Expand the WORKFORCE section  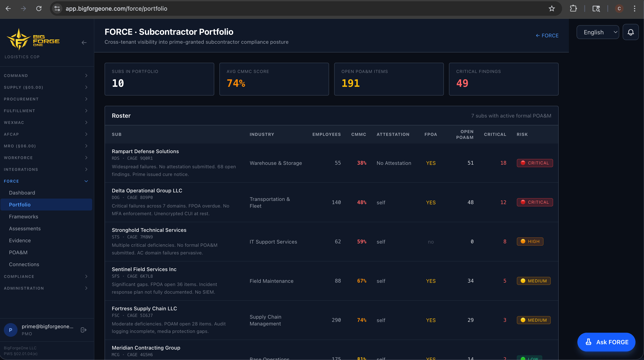point(46,158)
